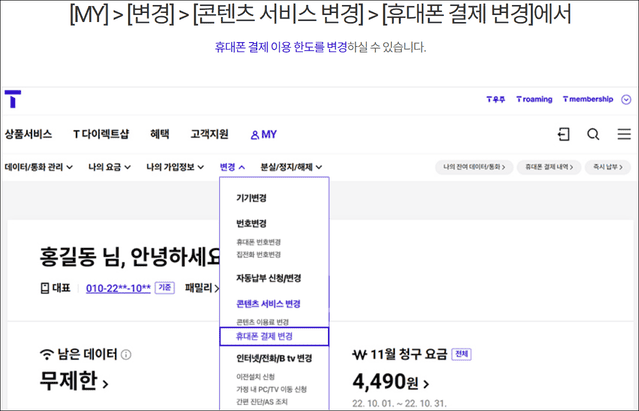639x411 pixels.
Task: Click the 기준 badge next to phone number
Action: coord(165,288)
